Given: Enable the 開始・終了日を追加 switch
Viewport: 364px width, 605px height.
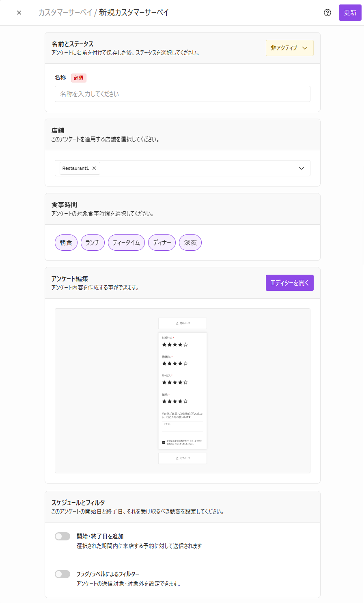Looking at the screenshot, I should (x=62, y=536).
